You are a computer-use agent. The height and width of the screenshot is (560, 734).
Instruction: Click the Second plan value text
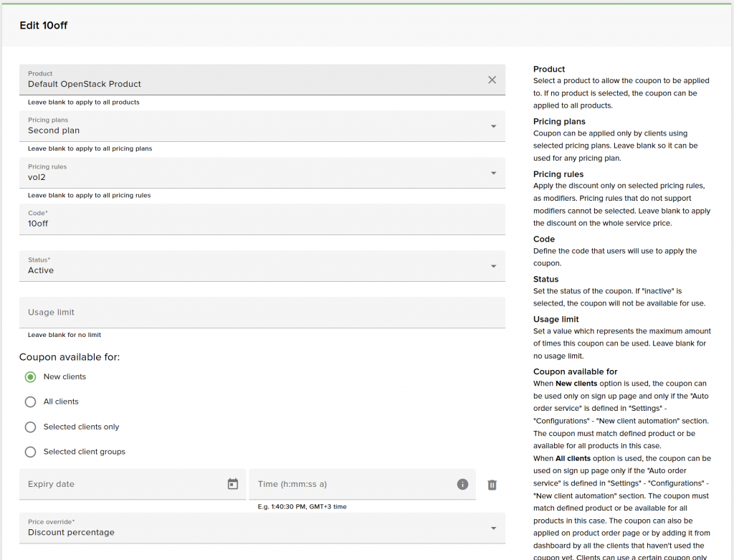[x=54, y=130]
